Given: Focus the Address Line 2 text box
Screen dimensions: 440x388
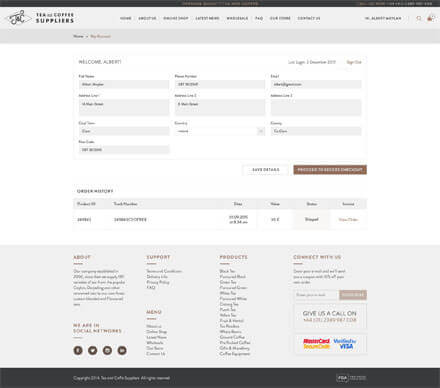Looking at the screenshot, I should 220,107.
